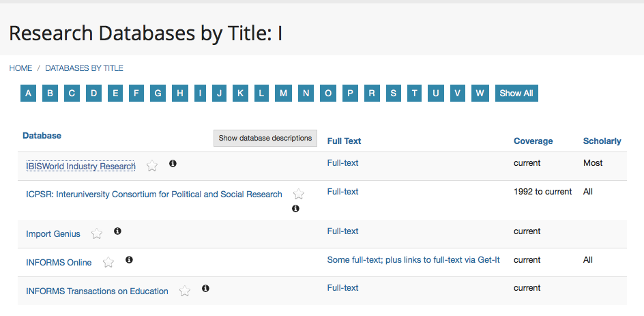Open info icon for IBISWorld Industry Research
The width and height of the screenshot is (644, 316).
coord(173,164)
